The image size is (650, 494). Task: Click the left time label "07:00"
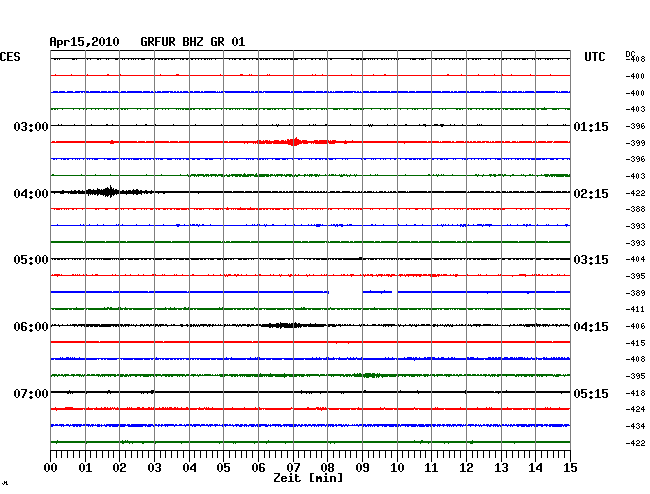[31, 393]
